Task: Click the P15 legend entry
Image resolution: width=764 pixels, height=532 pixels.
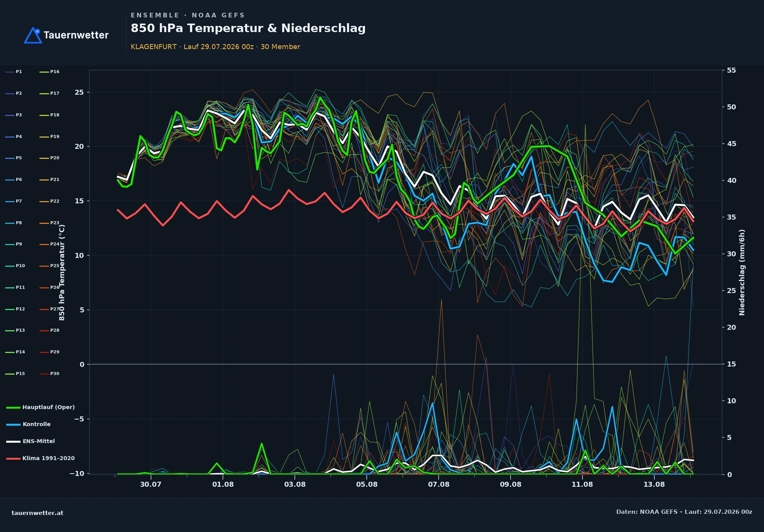Action: click(15, 373)
